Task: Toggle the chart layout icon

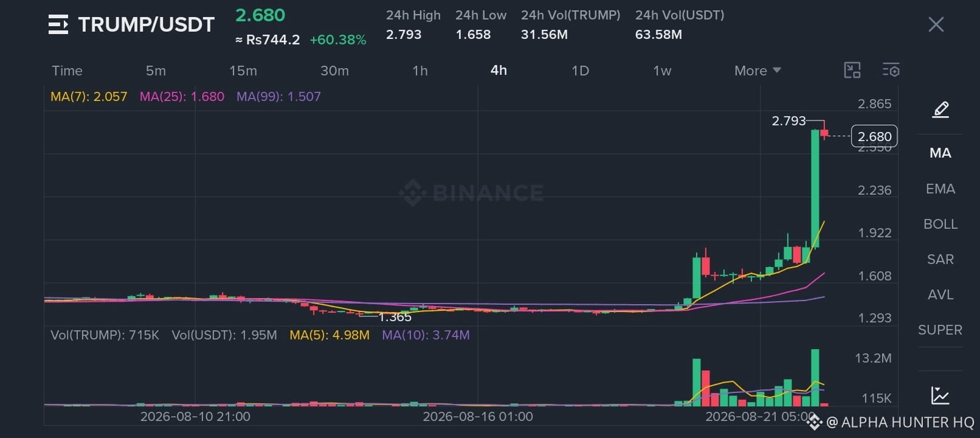Action: (x=852, y=70)
